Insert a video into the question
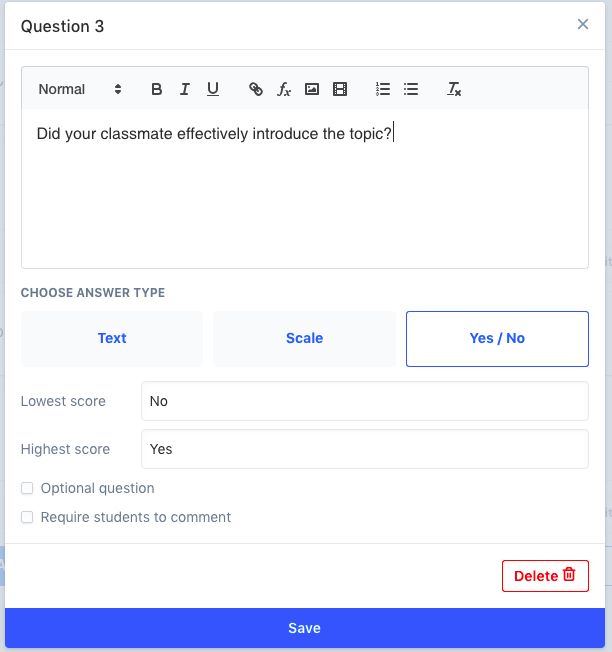This screenshot has width=612, height=652. pyautogui.click(x=340, y=89)
